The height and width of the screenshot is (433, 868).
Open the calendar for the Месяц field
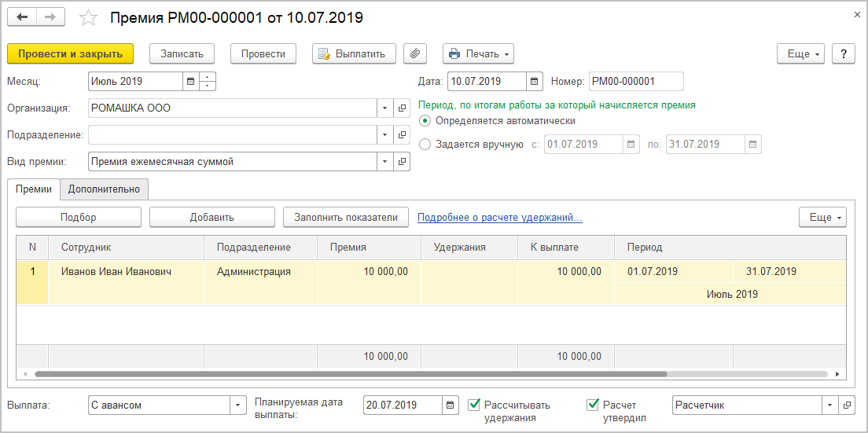click(x=190, y=81)
